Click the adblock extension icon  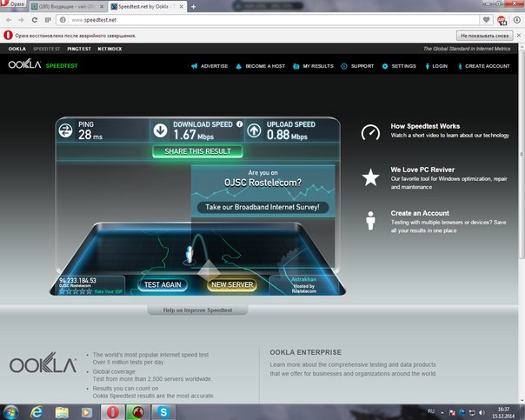502,20
